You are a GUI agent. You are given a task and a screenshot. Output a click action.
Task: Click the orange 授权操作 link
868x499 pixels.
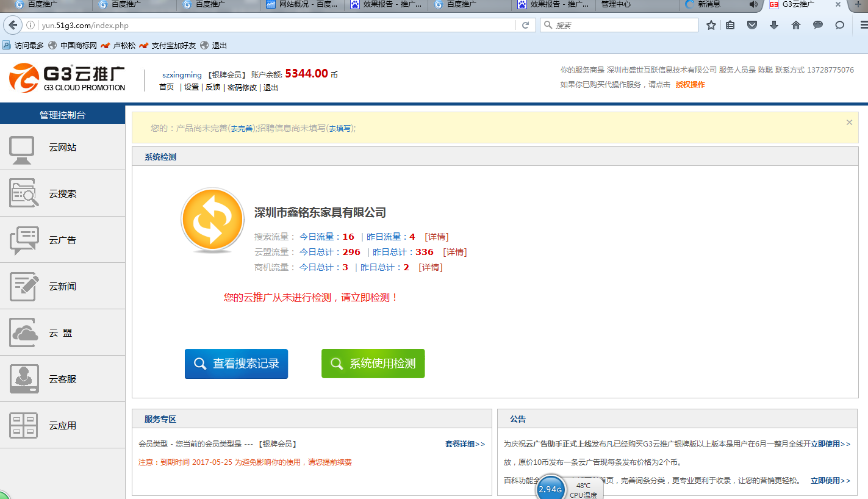(x=690, y=84)
